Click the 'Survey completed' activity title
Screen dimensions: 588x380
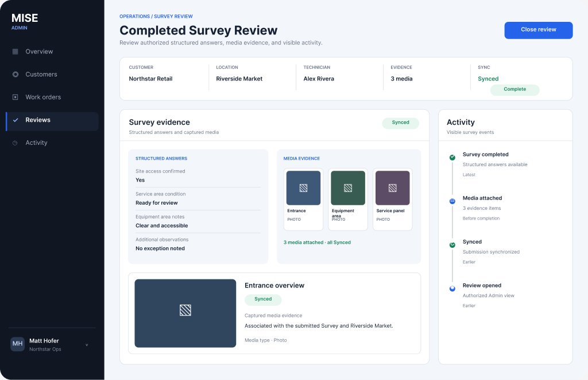click(486, 155)
